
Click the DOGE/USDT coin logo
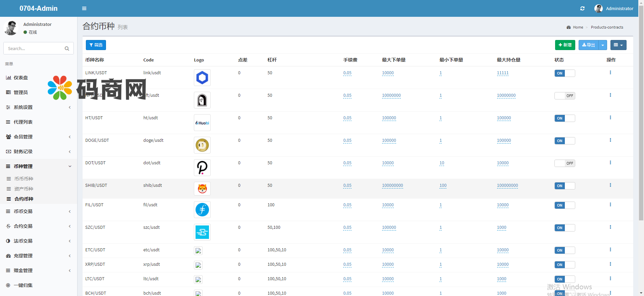click(202, 145)
